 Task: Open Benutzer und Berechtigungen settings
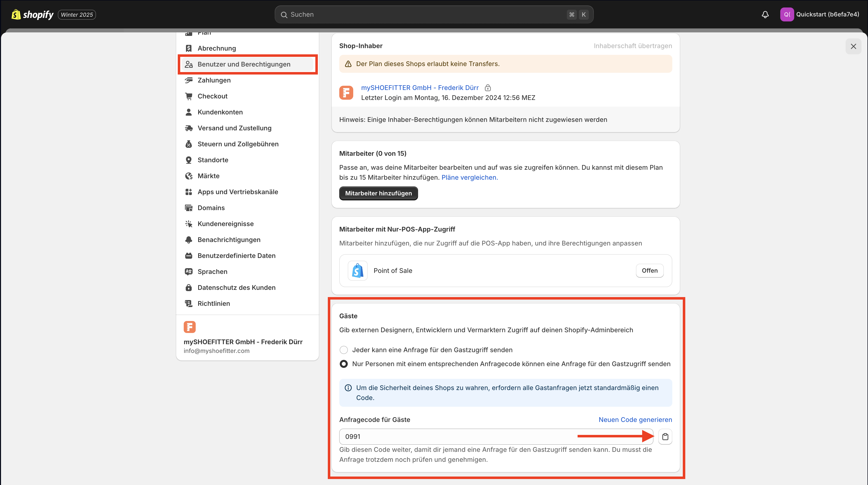tap(248, 64)
